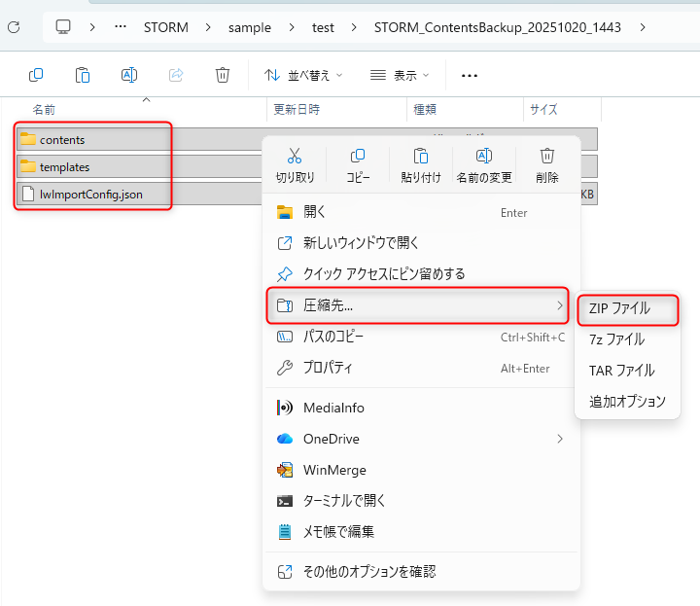Viewport: 700px width, 606px height.
Task: Choose コピー (Copy) in context menu
Action: pyautogui.click(x=358, y=165)
